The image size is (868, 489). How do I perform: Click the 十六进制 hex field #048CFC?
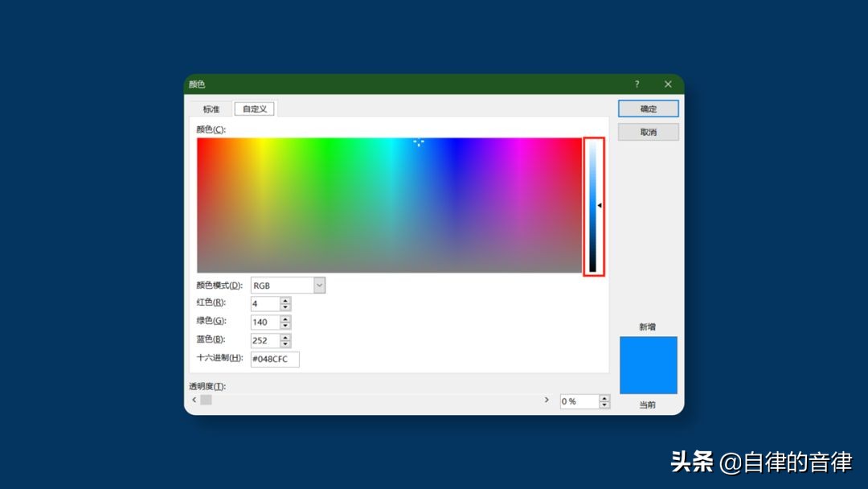click(x=275, y=359)
